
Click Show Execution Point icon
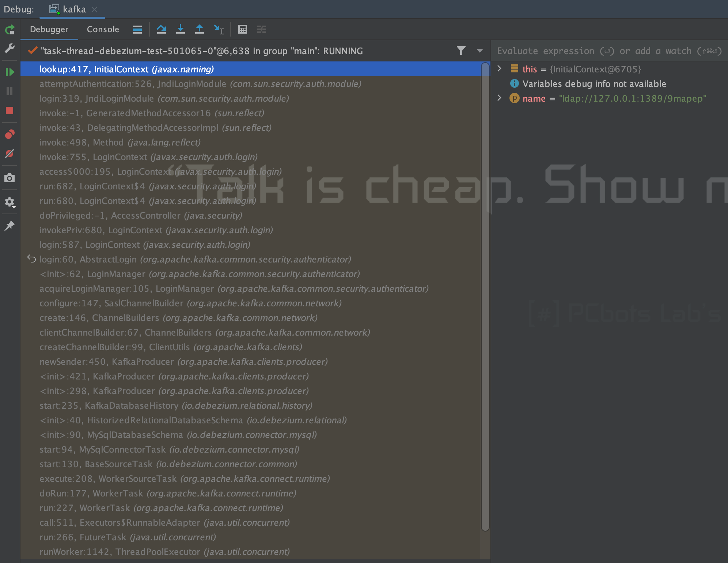(x=137, y=30)
